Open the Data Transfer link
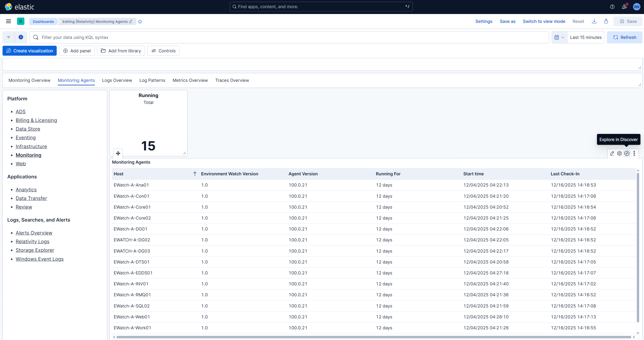644x340 pixels. tap(31, 198)
